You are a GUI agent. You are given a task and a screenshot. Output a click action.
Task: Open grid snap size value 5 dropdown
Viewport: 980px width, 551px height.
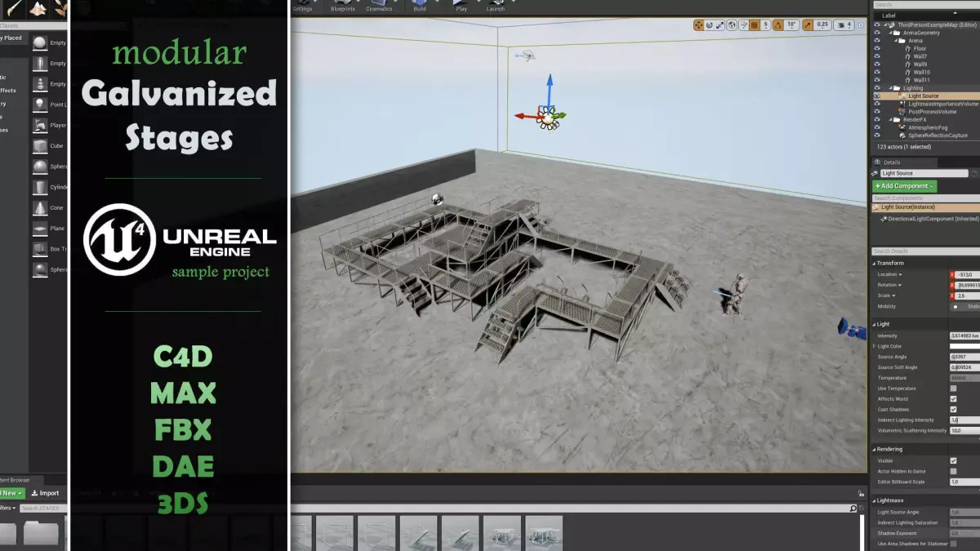click(x=766, y=25)
